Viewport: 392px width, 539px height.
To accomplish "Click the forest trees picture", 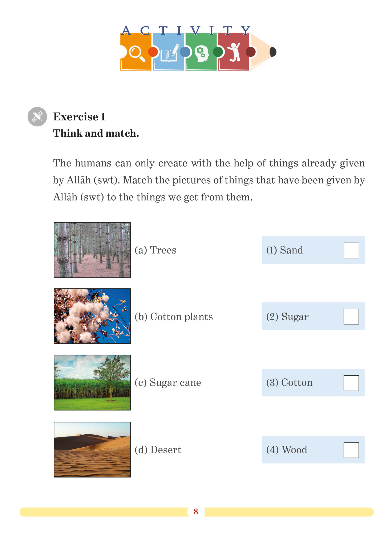I will coord(92,250).
